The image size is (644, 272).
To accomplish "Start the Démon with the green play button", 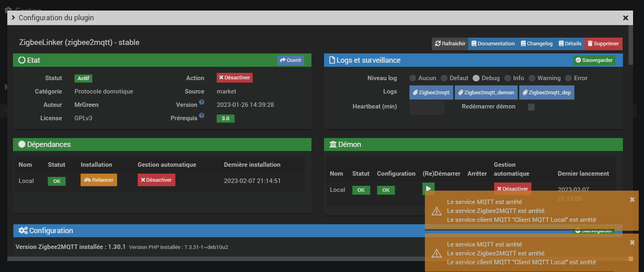I will pos(429,189).
